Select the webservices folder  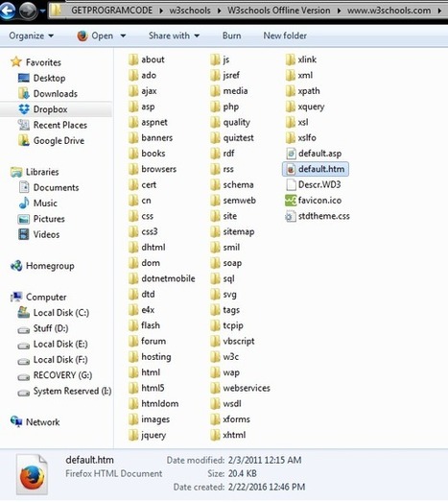(x=241, y=388)
